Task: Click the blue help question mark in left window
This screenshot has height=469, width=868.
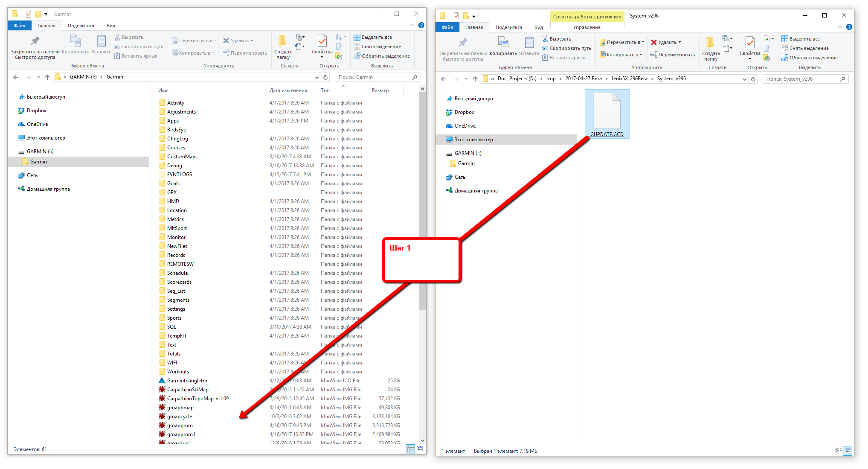Action: pyautogui.click(x=421, y=25)
